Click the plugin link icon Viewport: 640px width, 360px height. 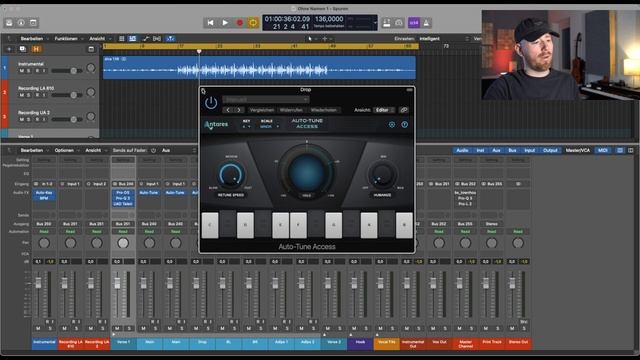tap(404, 110)
